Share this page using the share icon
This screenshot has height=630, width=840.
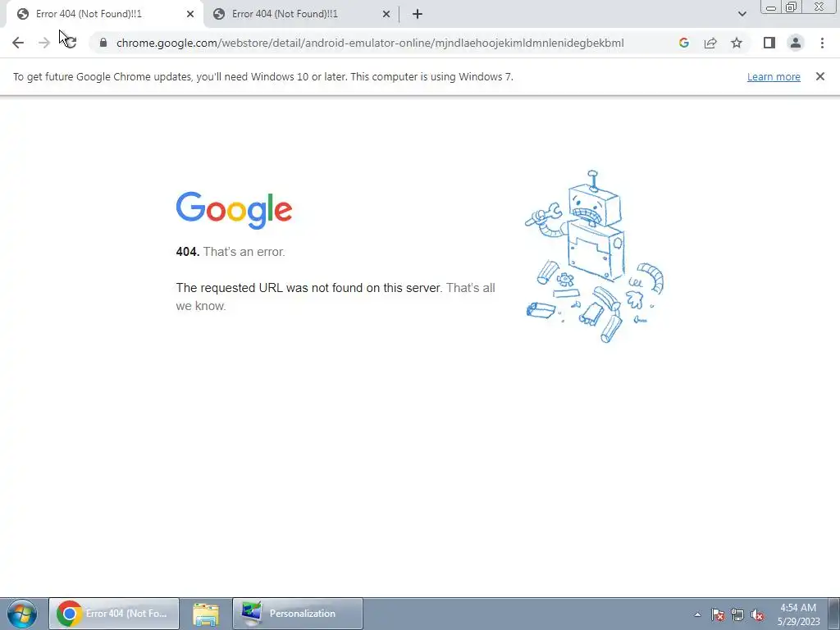click(x=710, y=43)
